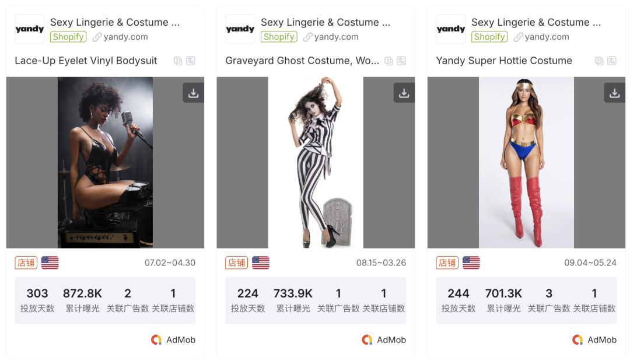Viewport: 630px width, 364px height.
Task: Click the AdMob icon on the first card
Action: point(156,339)
